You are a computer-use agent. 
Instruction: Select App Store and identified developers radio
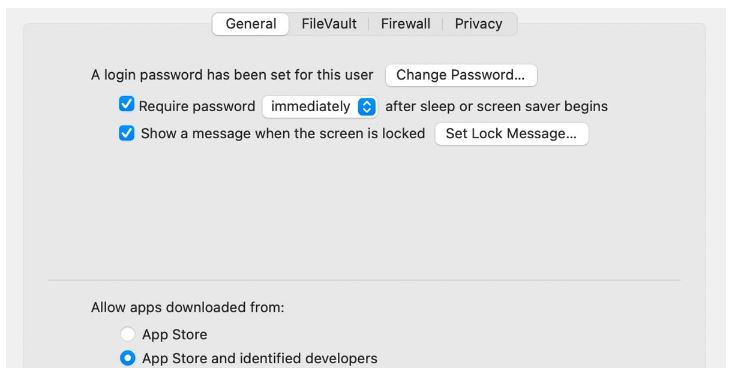tap(127, 358)
